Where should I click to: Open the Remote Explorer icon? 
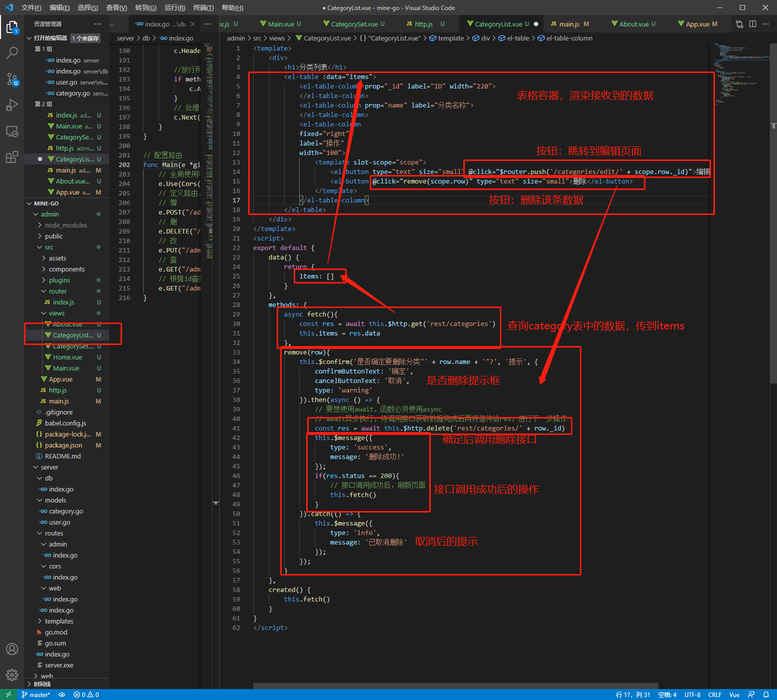click(x=12, y=131)
